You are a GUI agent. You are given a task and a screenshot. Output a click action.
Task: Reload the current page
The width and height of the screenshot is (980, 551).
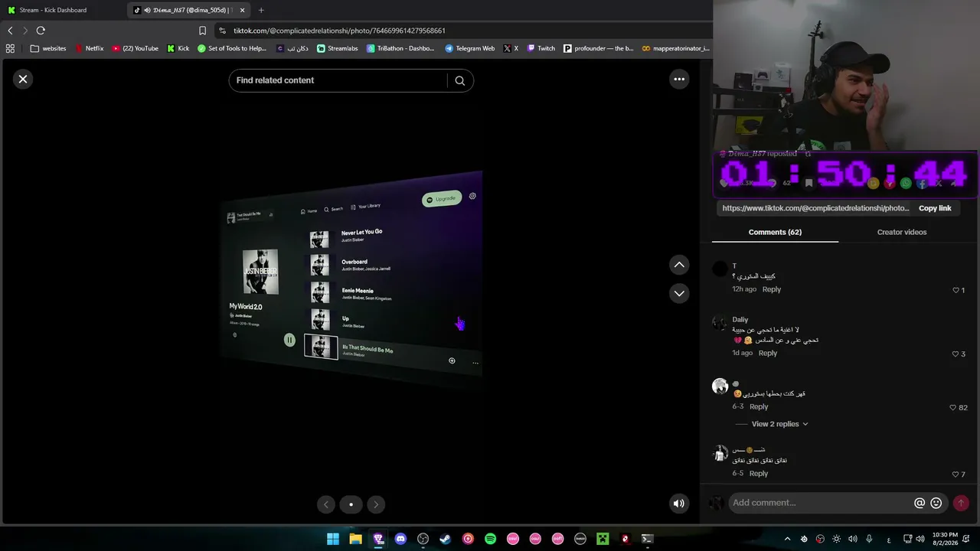click(41, 31)
